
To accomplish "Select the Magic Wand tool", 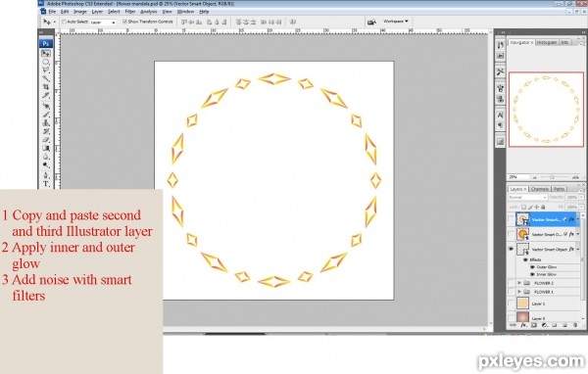I will (x=46, y=78).
